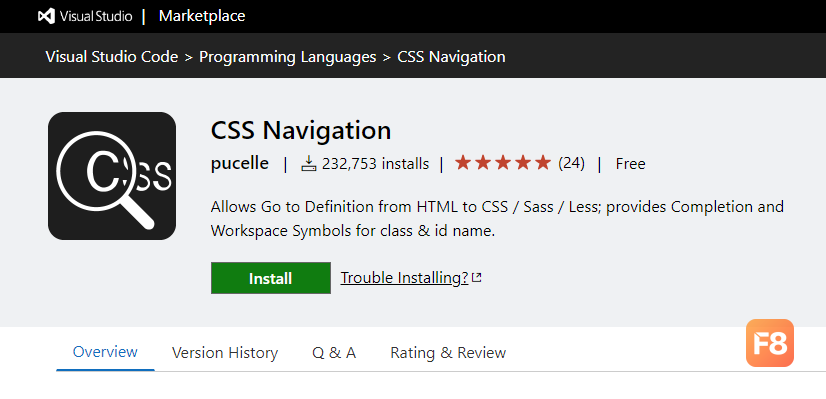Screen dimensions: 826x399
Task: Open the Marketplace home link
Action: pos(202,16)
